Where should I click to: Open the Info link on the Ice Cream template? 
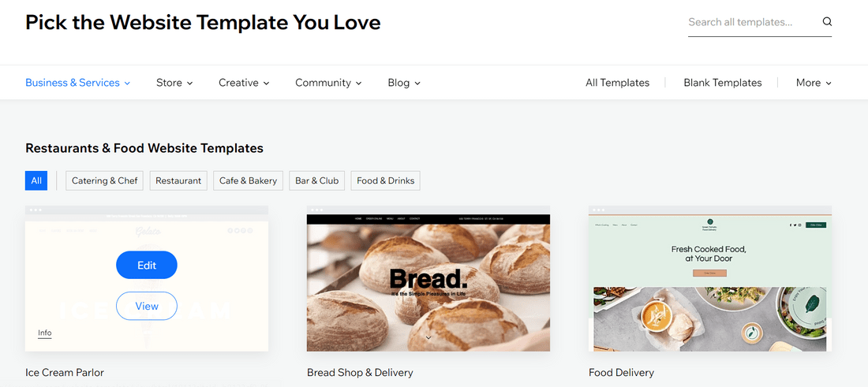click(45, 333)
